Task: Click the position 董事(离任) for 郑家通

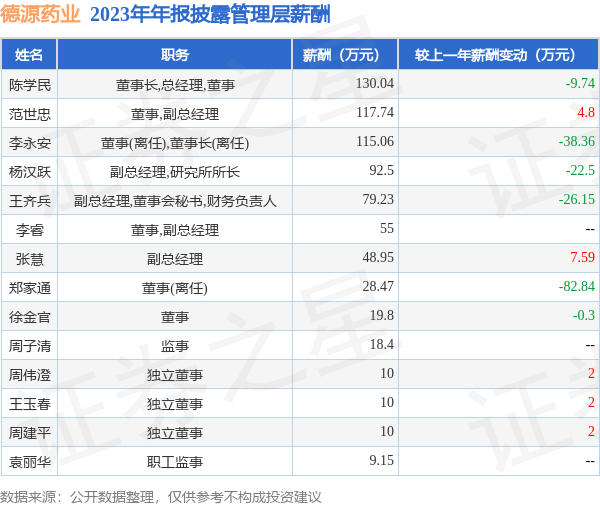Action: (x=175, y=288)
